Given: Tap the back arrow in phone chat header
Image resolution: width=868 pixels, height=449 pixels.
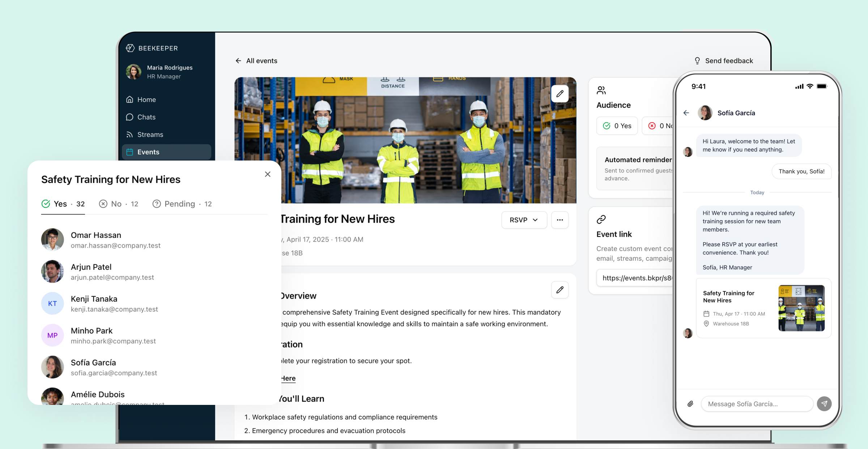Looking at the screenshot, I should point(686,113).
